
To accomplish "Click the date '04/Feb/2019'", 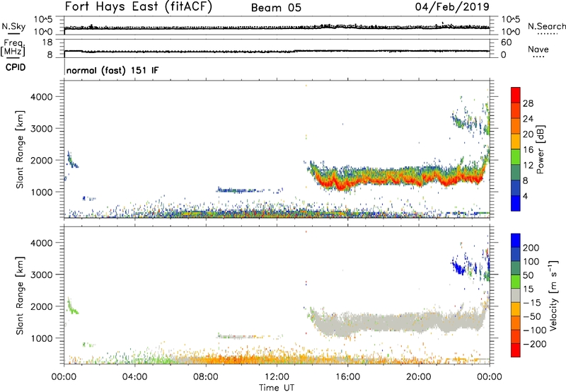I will click(452, 6).
